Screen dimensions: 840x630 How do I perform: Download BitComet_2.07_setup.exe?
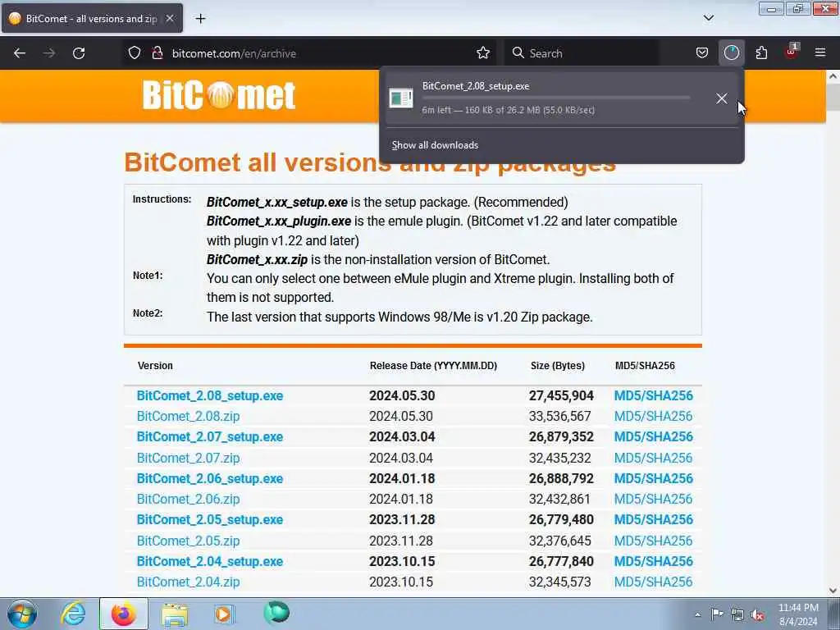coord(210,437)
